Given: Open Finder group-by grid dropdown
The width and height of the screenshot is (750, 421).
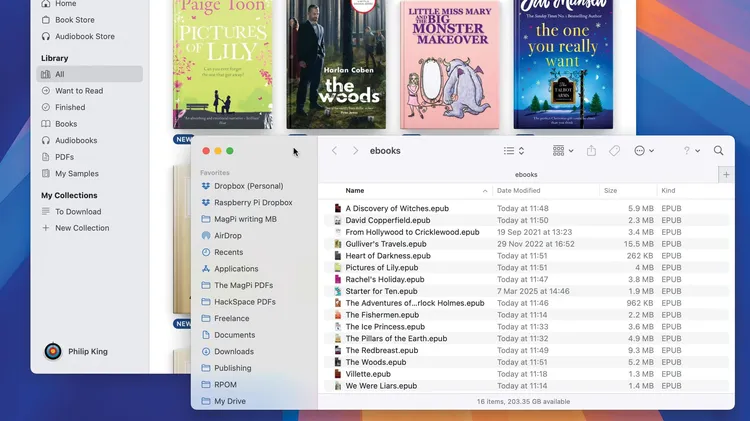Looking at the screenshot, I should click(x=562, y=151).
